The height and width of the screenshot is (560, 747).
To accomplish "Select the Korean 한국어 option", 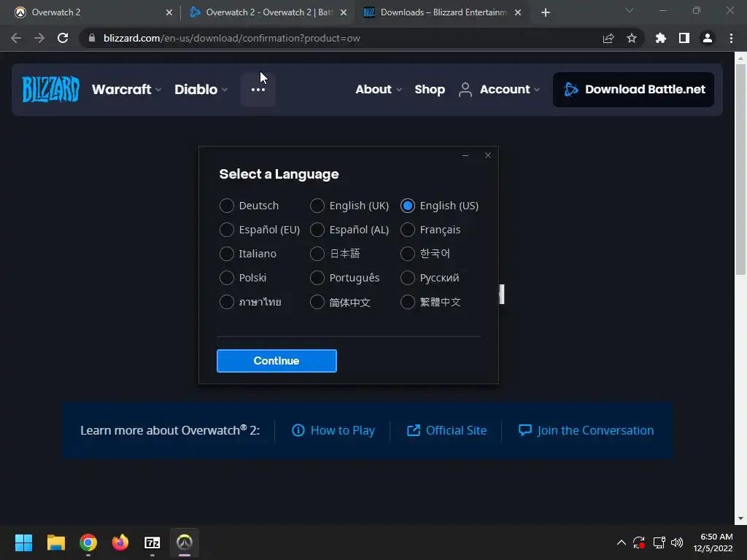I will pos(408,253).
